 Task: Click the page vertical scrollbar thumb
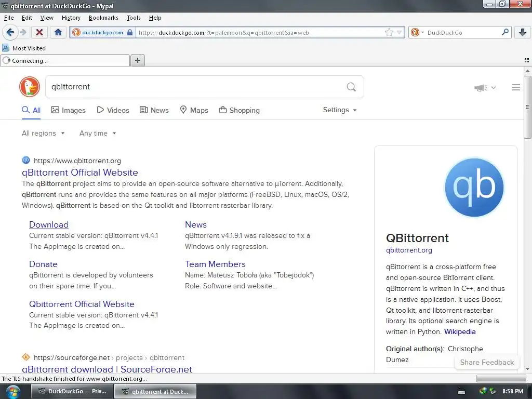(527, 107)
